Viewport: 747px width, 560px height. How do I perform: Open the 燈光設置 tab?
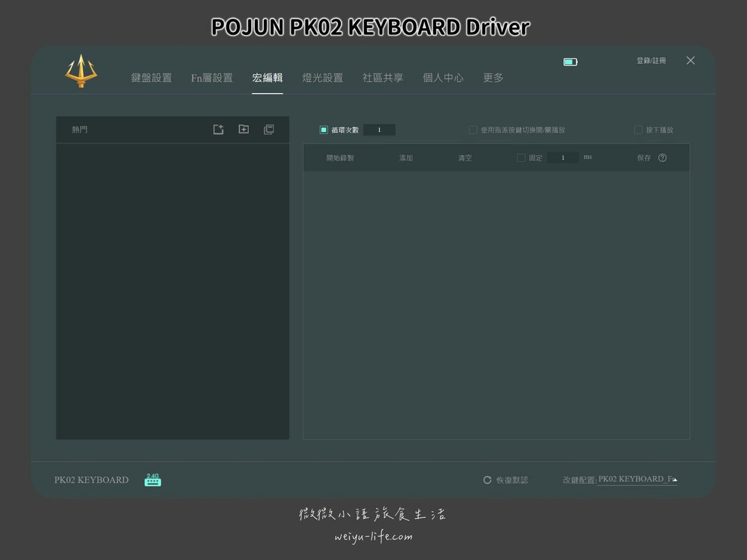[x=323, y=78]
